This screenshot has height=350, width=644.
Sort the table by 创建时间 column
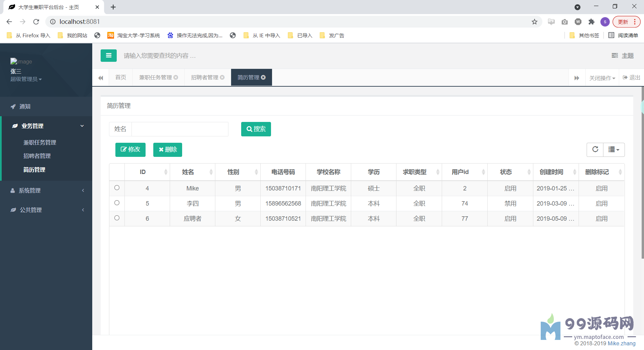(556, 172)
